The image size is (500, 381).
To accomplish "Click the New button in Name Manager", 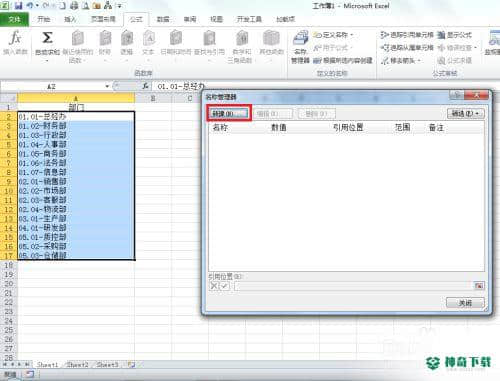I will point(229,113).
